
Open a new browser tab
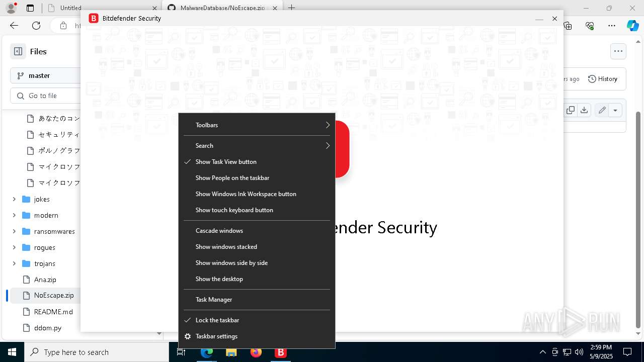291,8
